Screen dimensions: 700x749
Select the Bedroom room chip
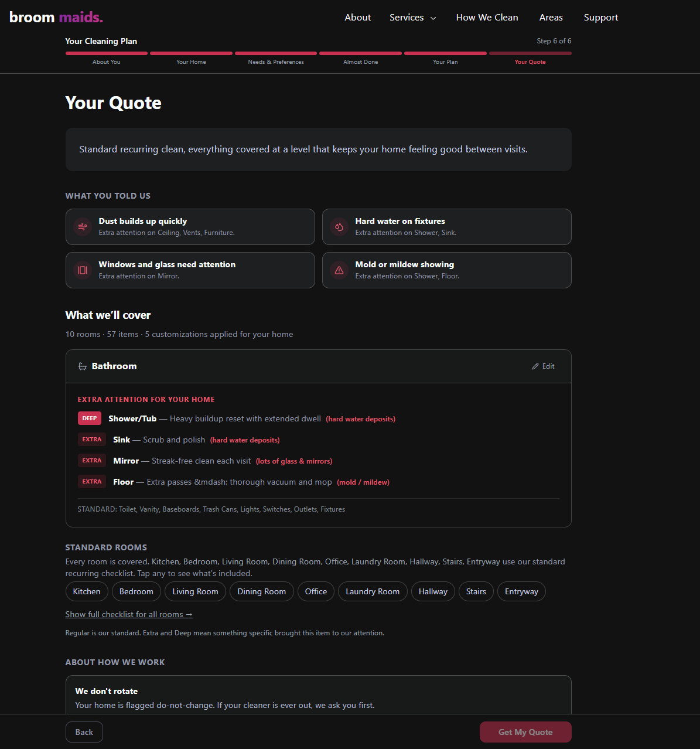(136, 591)
